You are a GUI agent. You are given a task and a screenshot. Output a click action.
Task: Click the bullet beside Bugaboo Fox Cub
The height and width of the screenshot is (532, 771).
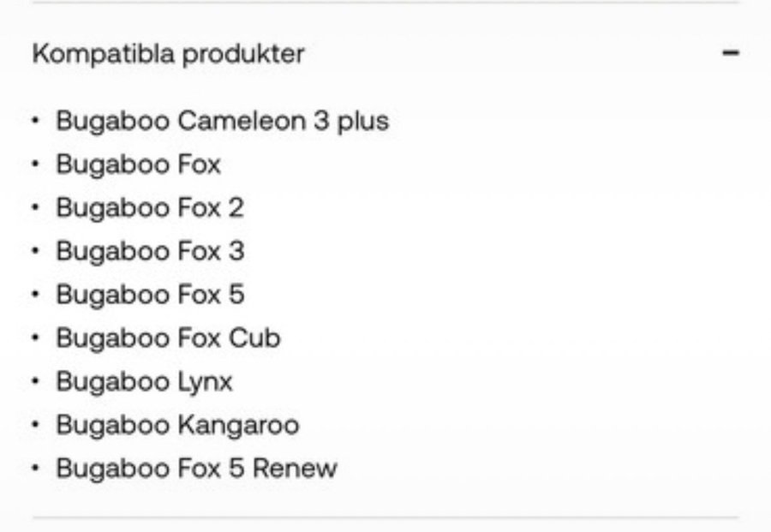[x=35, y=338]
